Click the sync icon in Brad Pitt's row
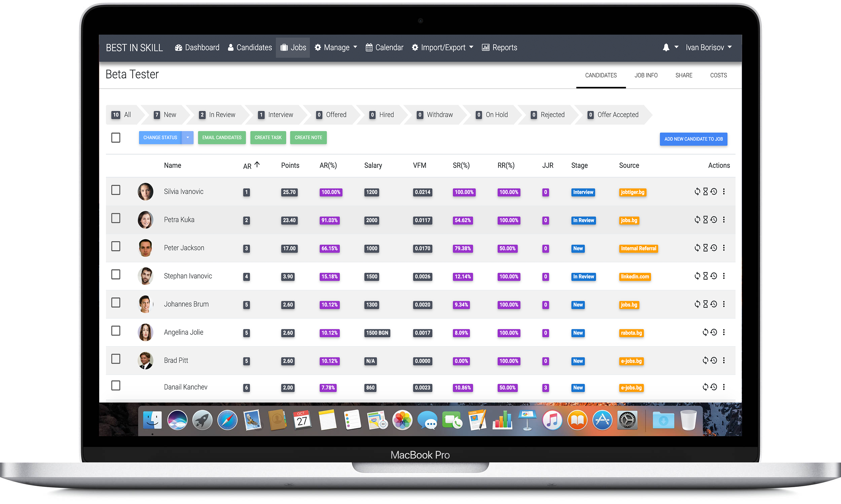The height and width of the screenshot is (504, 841). point(705,360)
